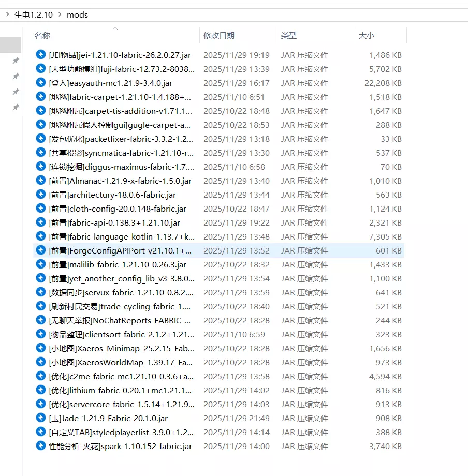Select the icon of easyauth-mc1.21.9-3.4.0.jar
Viewport: 468px width, 476px height.
coord(41,83)
